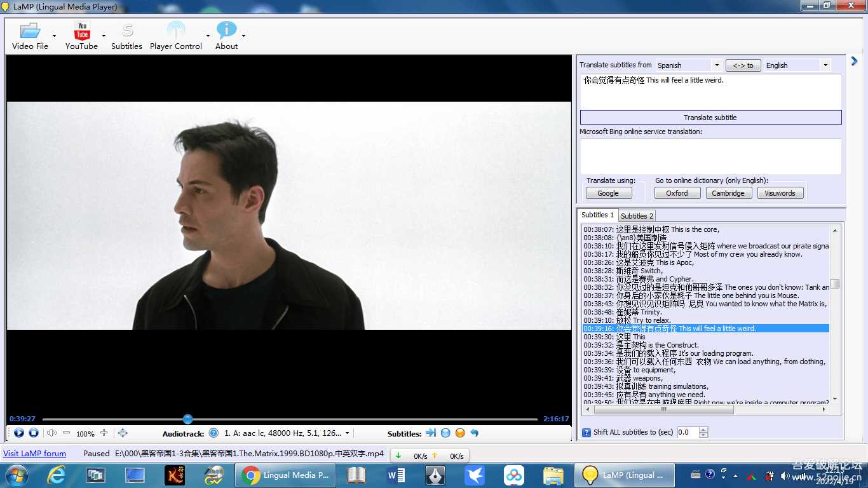
Task: Open the Cambridge online dictionary
Action: point(728,193)
